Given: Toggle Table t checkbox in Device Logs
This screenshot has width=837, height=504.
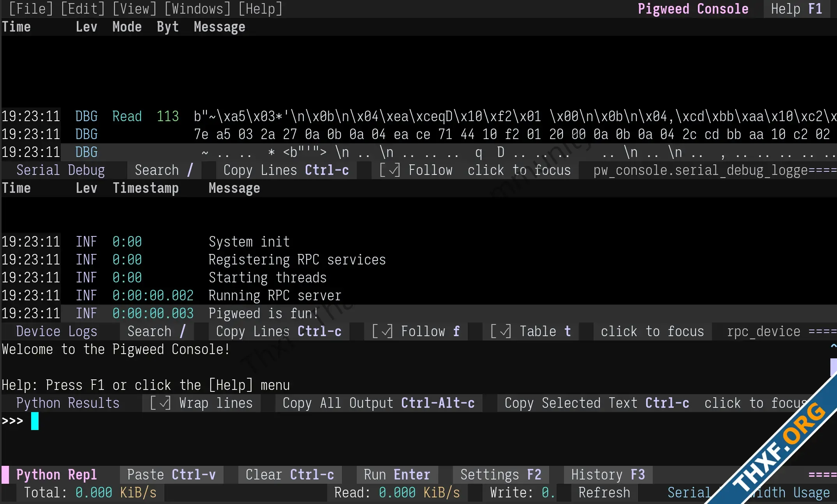Looking at the screenshot, I should 530,331.
